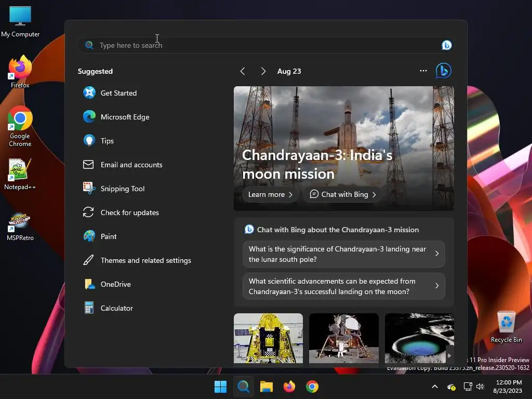Open File Explorer from taskbar
The height and width of the screenshot is (399, 532).
click(x=267, y=387)
